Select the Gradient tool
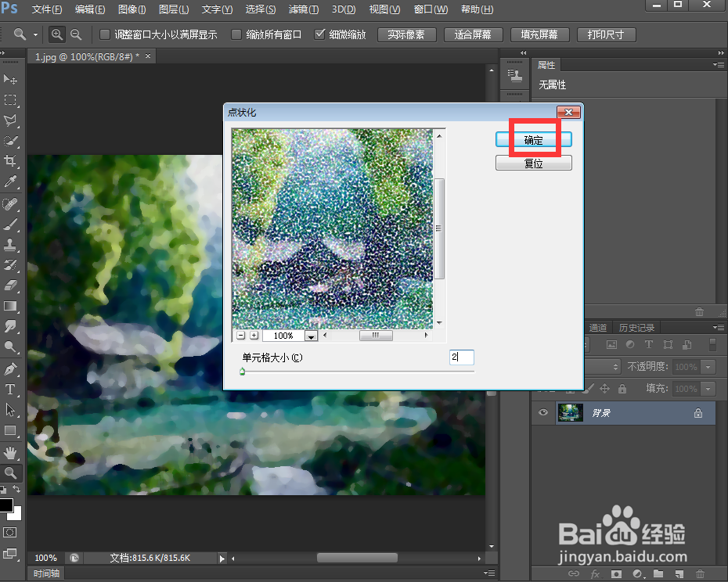This screenshot has height=582, width=728. click(11, 307)
